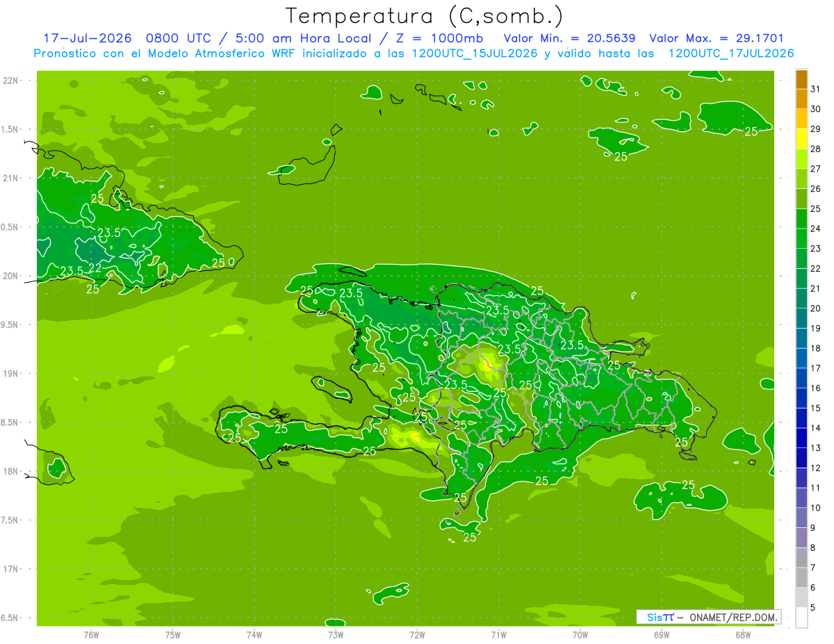Click the title 'Temperatura (C,somb.)'

click(425, 16)
